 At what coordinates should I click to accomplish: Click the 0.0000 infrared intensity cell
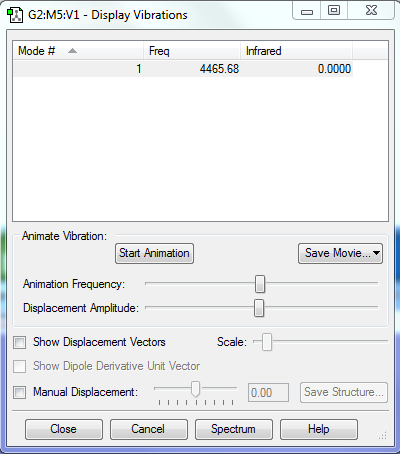click(x=334, y=69)
